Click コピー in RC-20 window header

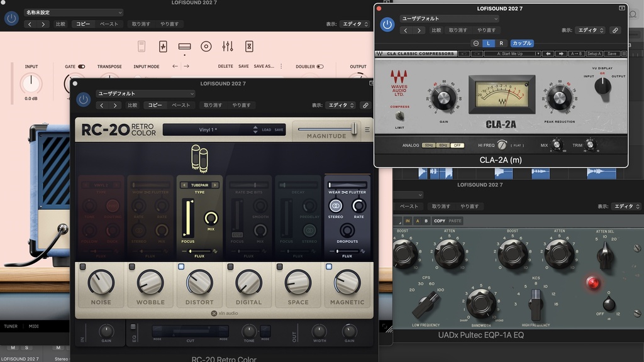tap(155, 106)
